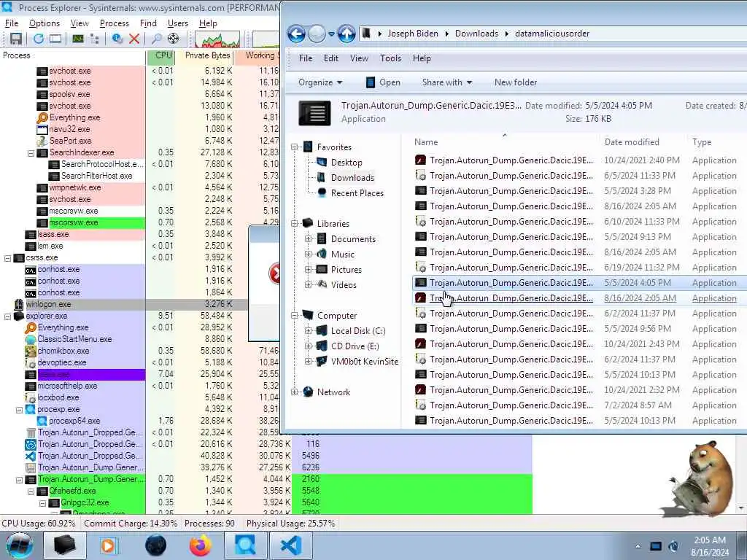Open Visual Studio Code taskbar icon
The height and width of the screenshot is (560, 747).
pyautogui.click(x=291, y=545)
